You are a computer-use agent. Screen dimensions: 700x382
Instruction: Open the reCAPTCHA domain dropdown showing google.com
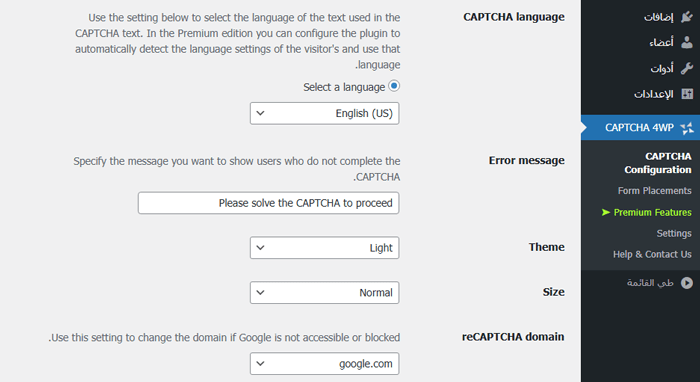325,364
